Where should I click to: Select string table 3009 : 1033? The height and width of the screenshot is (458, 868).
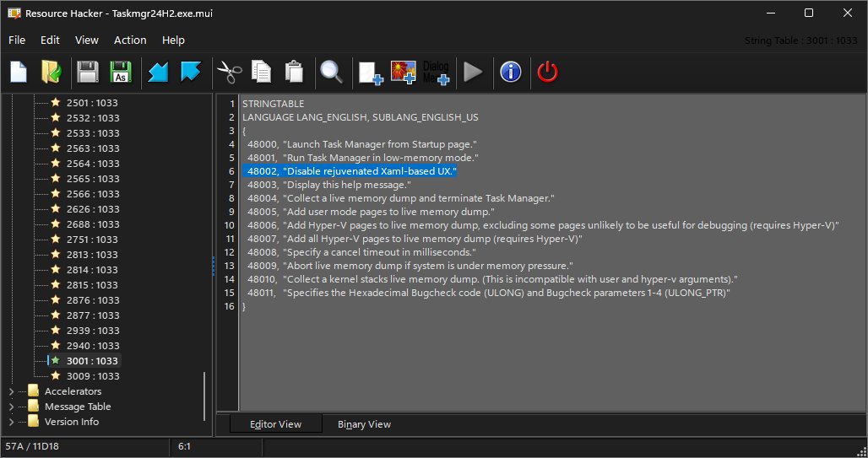[92, 376]
